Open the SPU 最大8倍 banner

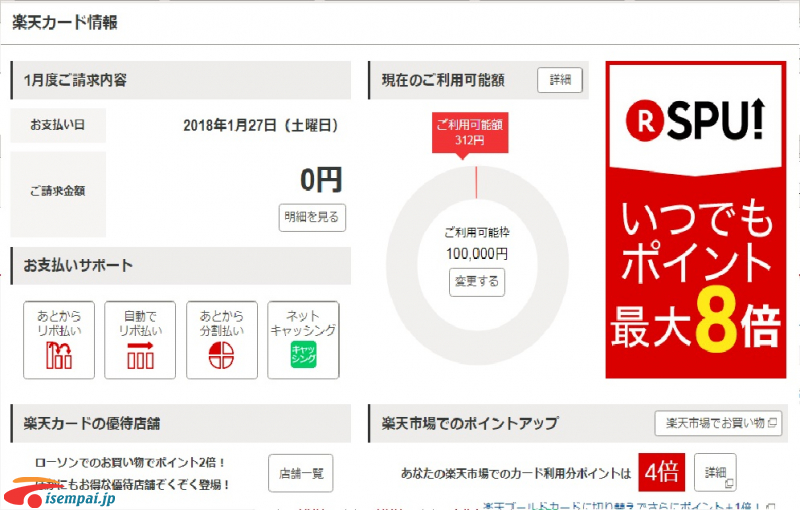coord(695,220)
